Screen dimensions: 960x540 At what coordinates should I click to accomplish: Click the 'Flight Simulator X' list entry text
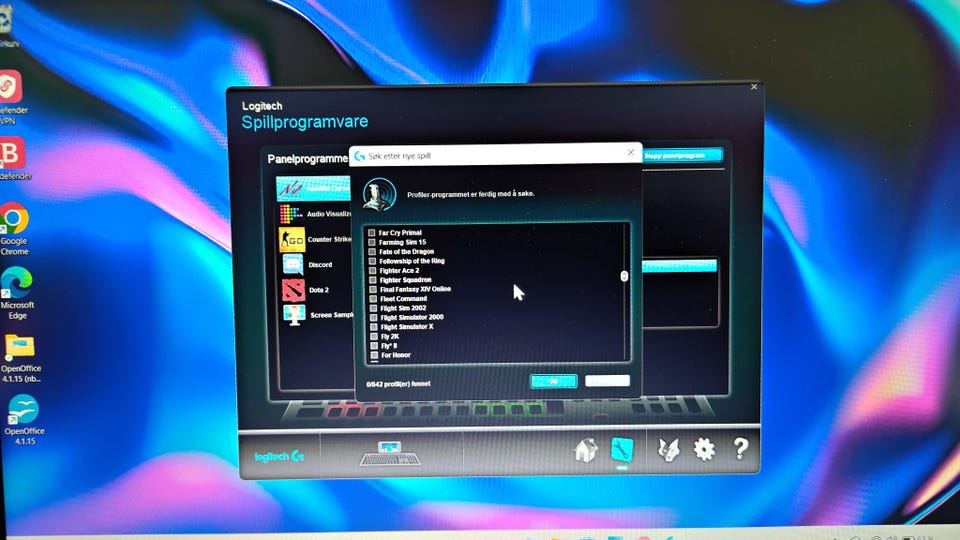point(407,327)
